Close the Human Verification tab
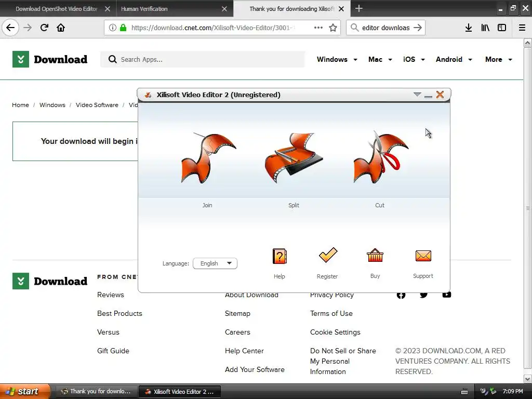The width and height of the screenshot is (532, 399). 224,9
